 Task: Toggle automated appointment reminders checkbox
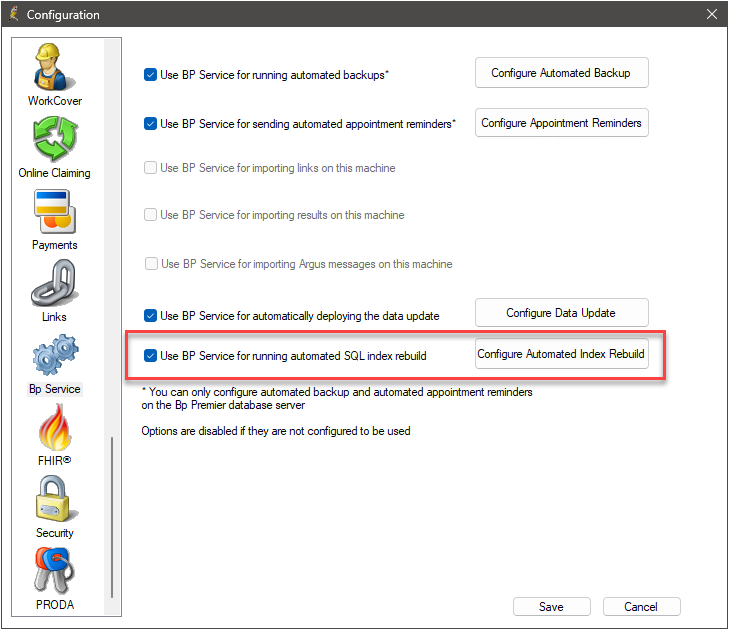pyautogui.click(x=150, y=124)
